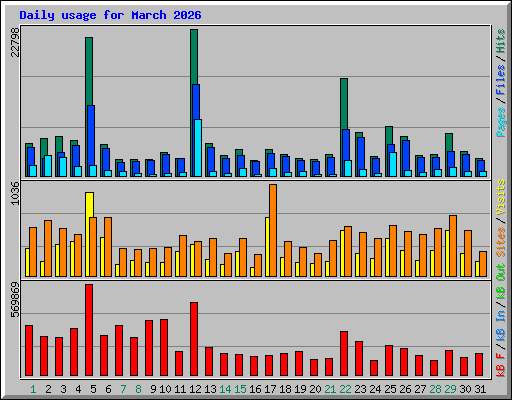This screenshot has width=512, height=400.
Task: Click the 1036 visits axis value
Action: pyautogui.click(x=15, y=193)
